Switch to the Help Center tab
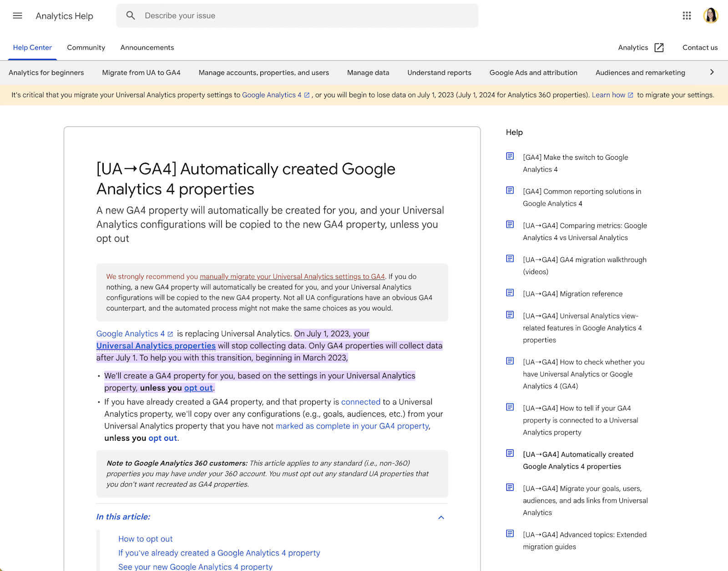Image resolution: width=728 pixels, height=571 pixels. point(32,47)
